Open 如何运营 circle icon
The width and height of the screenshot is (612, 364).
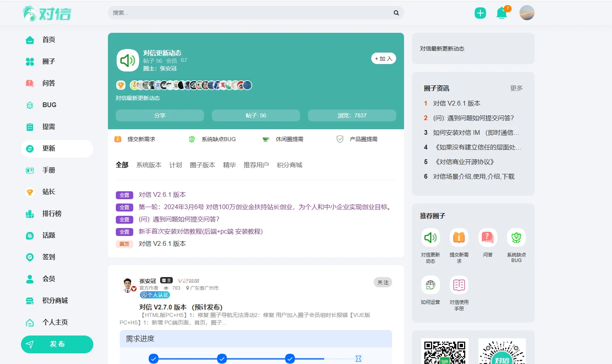pyautogui.click(x=430, y=285)
